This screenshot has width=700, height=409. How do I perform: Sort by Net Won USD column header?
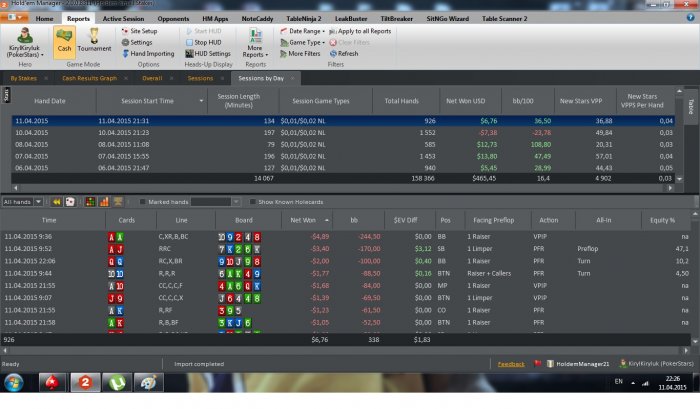465,101
